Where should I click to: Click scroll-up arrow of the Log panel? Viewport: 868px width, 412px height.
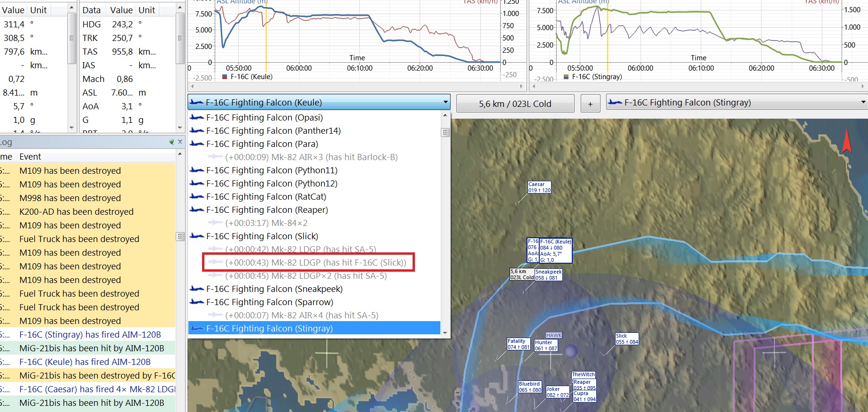click(180, 154)
